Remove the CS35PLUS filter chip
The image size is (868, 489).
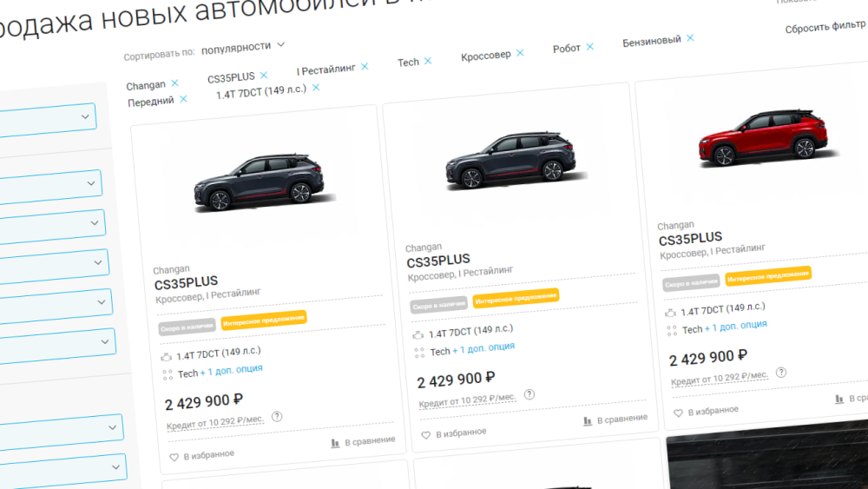pos(264,76)
